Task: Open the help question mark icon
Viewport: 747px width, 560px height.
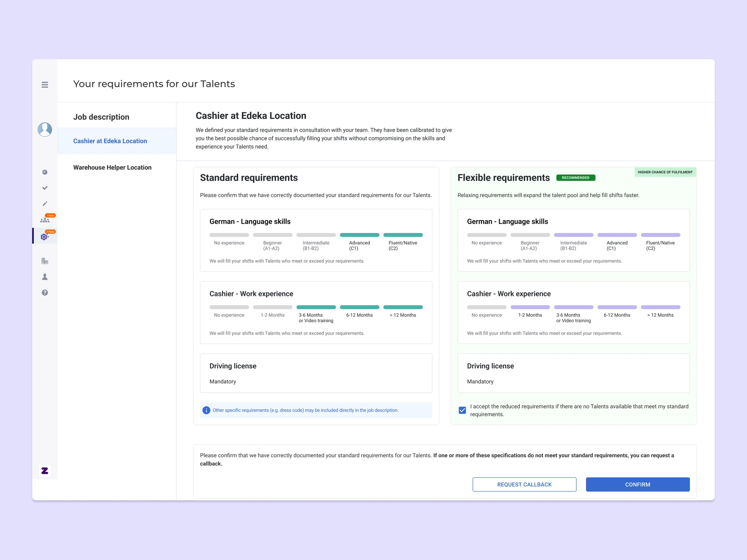Action: pyautogui.click(x=45, y=293)
